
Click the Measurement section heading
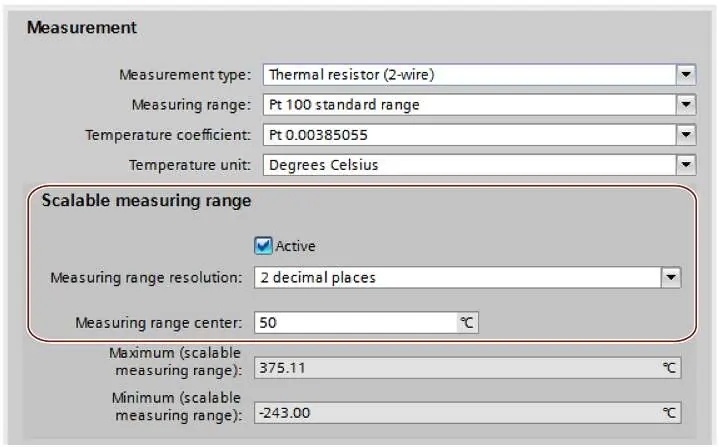point(82,28)
